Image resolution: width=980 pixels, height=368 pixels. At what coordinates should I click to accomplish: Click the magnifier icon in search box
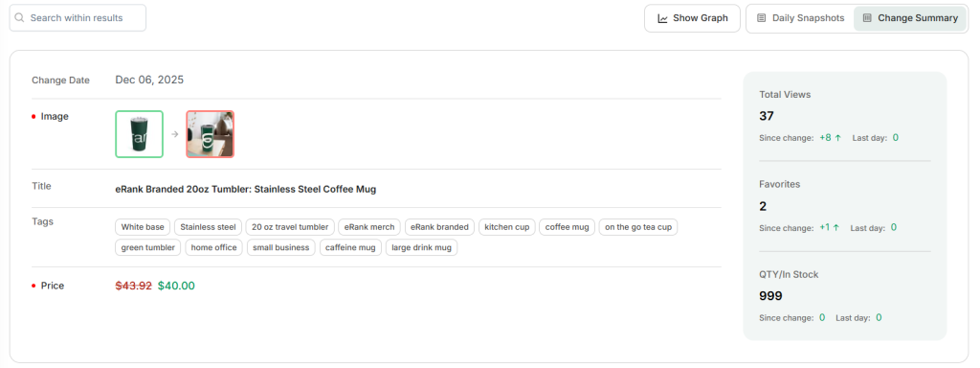point(19,18)
